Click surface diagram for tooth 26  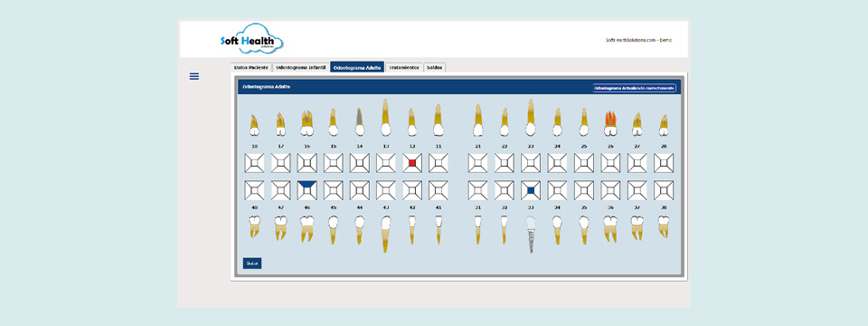(x=610, y=163)
